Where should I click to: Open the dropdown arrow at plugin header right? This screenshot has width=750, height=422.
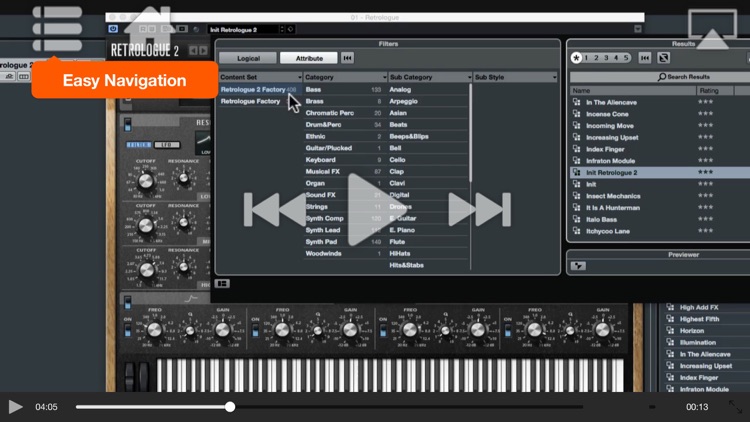coord(638,29)
